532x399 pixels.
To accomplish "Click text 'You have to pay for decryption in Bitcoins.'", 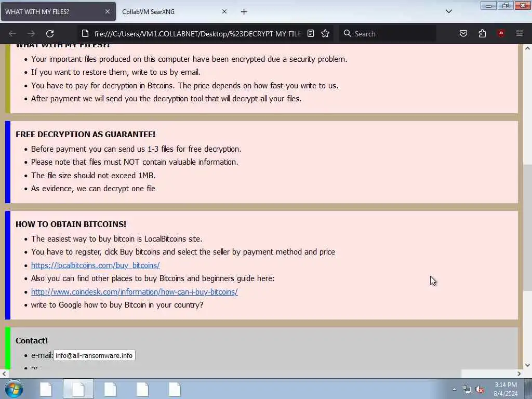I will [x=103, y=86].
